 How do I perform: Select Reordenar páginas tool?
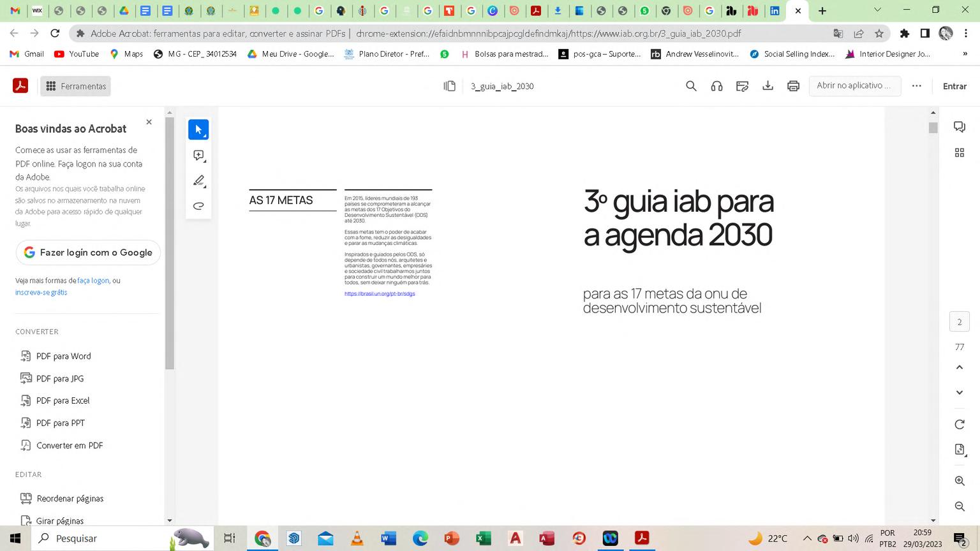pos(62,498)
